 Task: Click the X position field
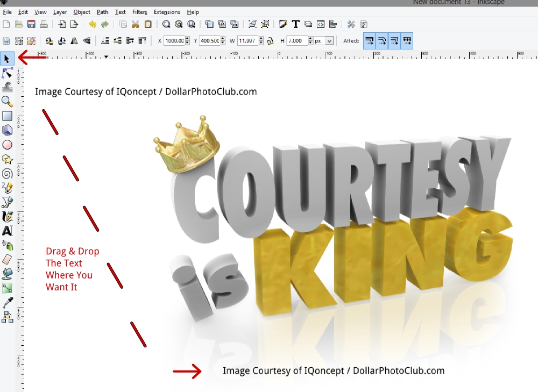[175, 41]
